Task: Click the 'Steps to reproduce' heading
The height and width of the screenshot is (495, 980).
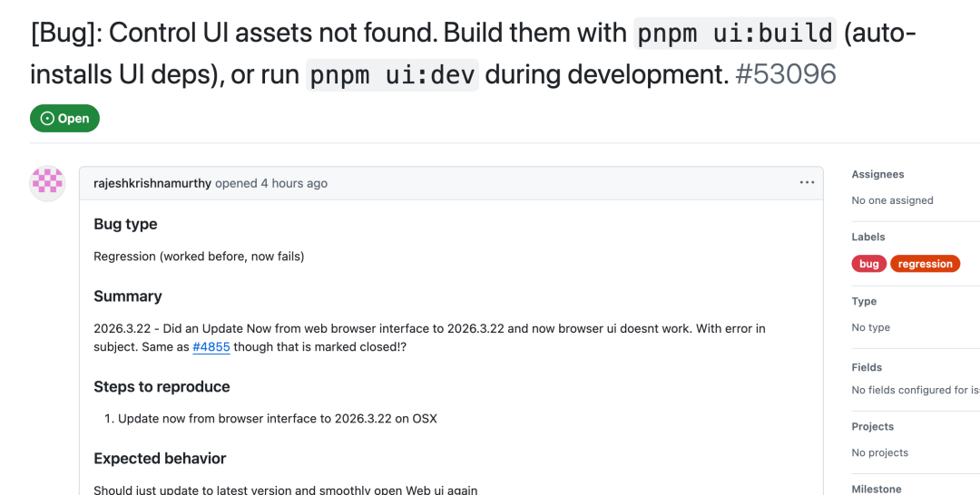Action: coord(162,387)
